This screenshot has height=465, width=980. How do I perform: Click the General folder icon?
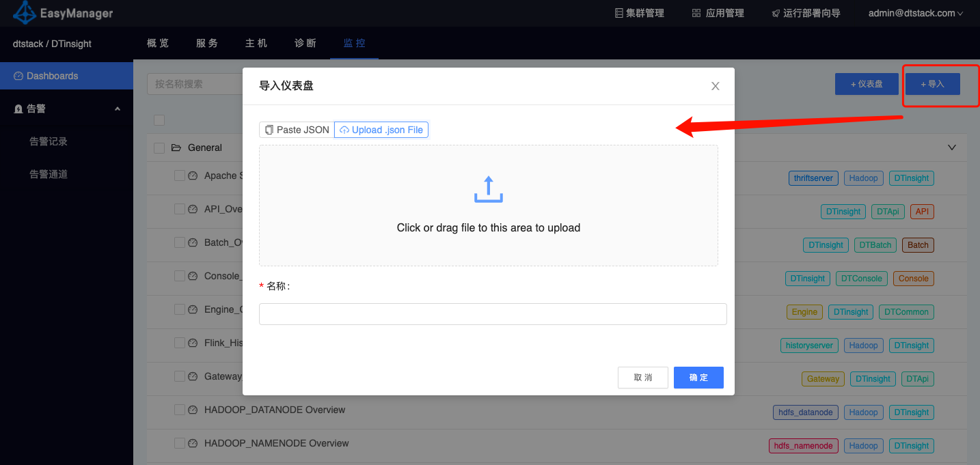[176, 147]
